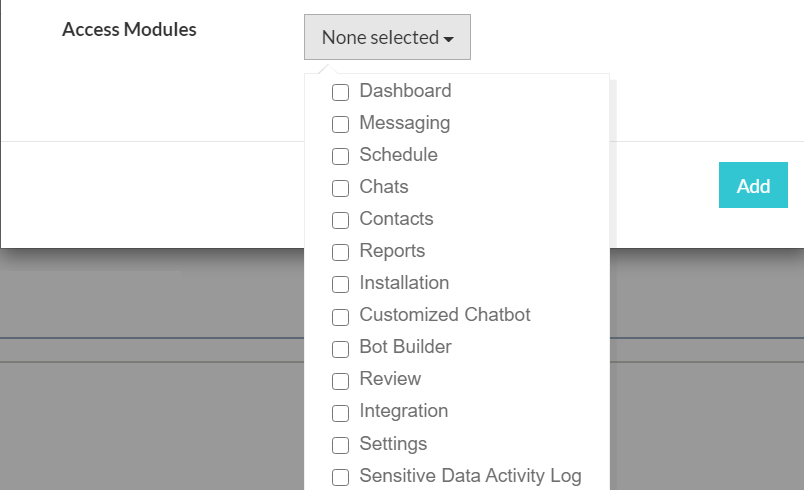Enable the Settings checkbox
Image resolution: width=804 pixels, height=490 pixels.
[x=341, y=445]
